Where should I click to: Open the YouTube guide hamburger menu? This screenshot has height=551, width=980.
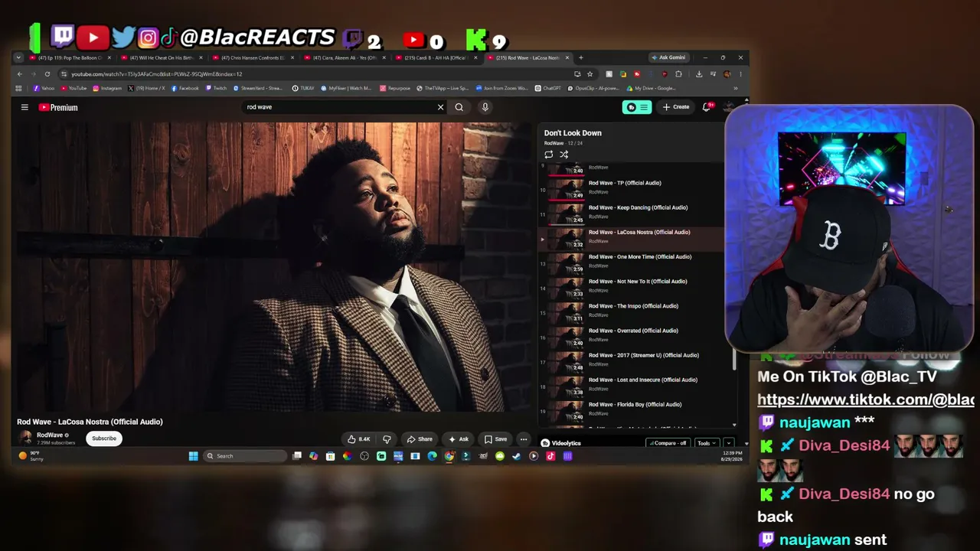click(x=24, y=107)
